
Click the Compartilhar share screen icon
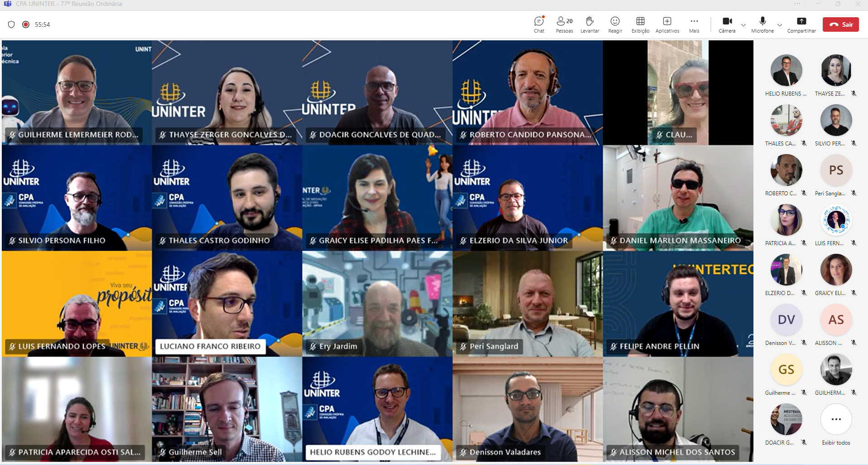pyautogui.click(x=801, y=24)
